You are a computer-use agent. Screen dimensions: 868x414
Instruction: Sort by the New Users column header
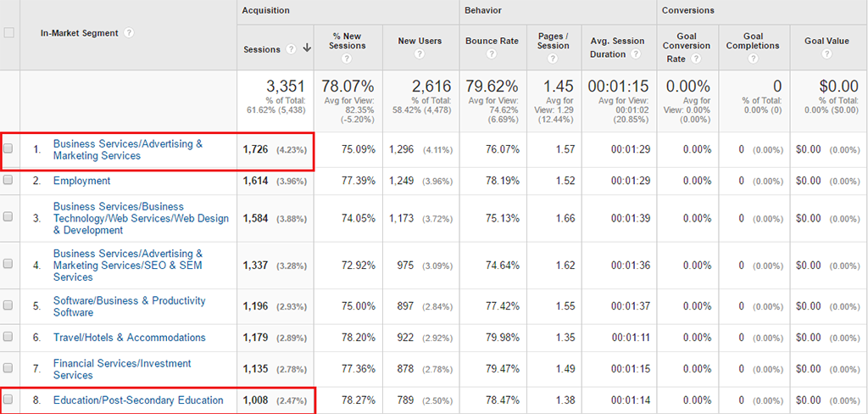pos(419,41)
